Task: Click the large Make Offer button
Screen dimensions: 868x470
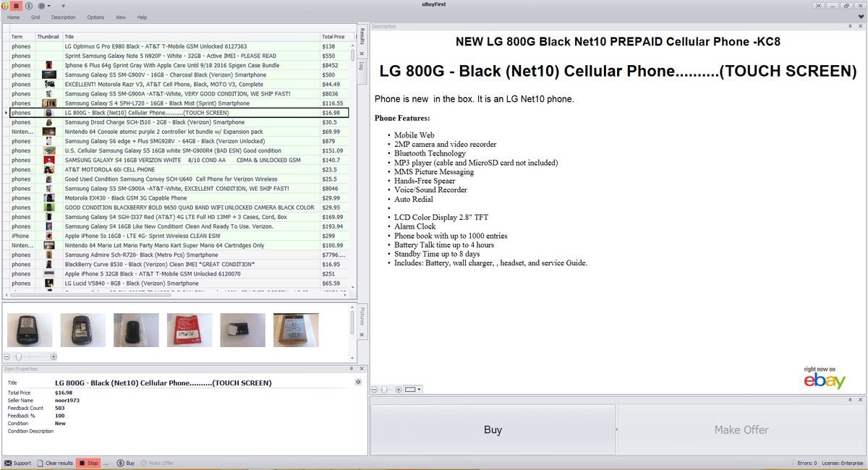Action: click(741, 430)
